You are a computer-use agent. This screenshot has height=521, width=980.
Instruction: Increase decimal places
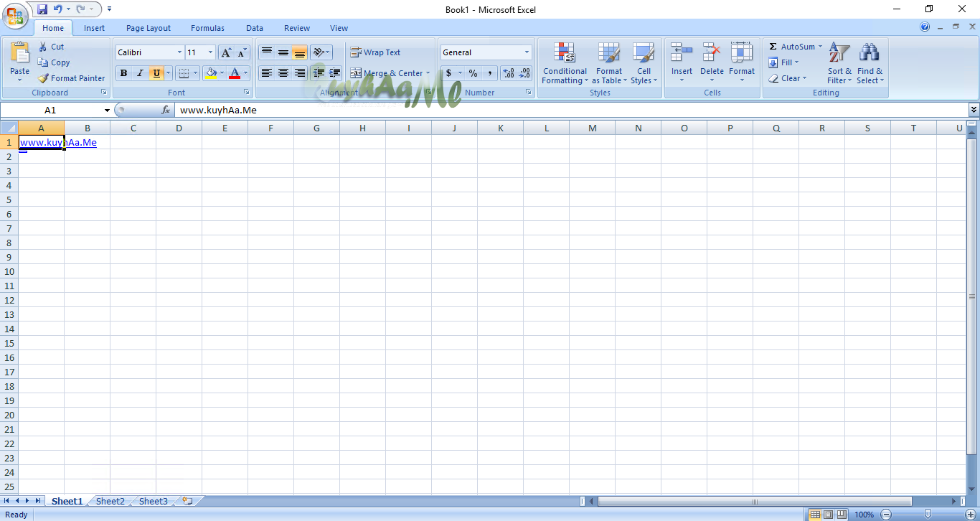click(509, 73)
